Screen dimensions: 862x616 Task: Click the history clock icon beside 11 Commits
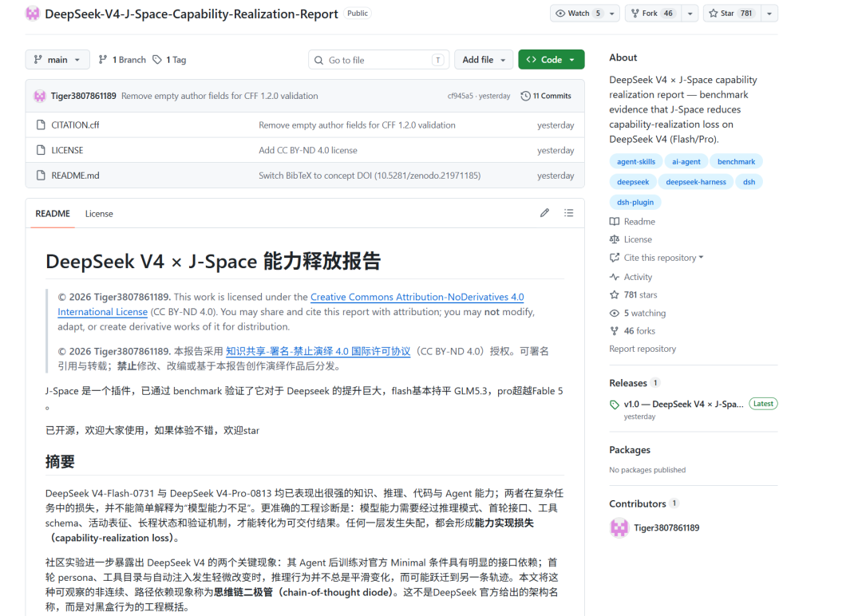tap(525, 96)
